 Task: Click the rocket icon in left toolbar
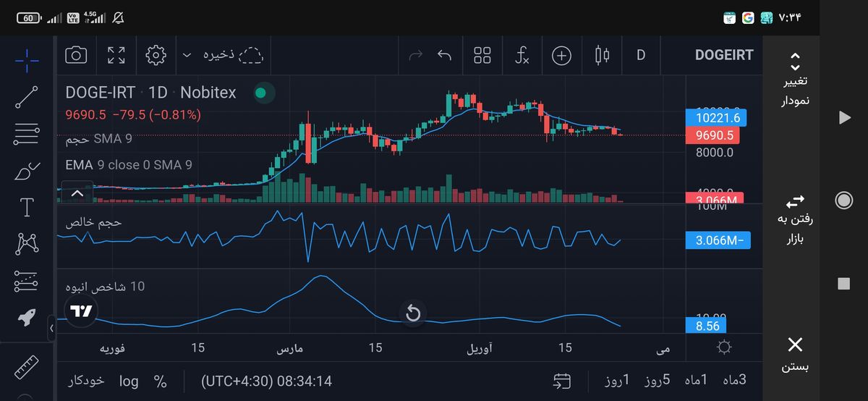click(x=27, y=317)
